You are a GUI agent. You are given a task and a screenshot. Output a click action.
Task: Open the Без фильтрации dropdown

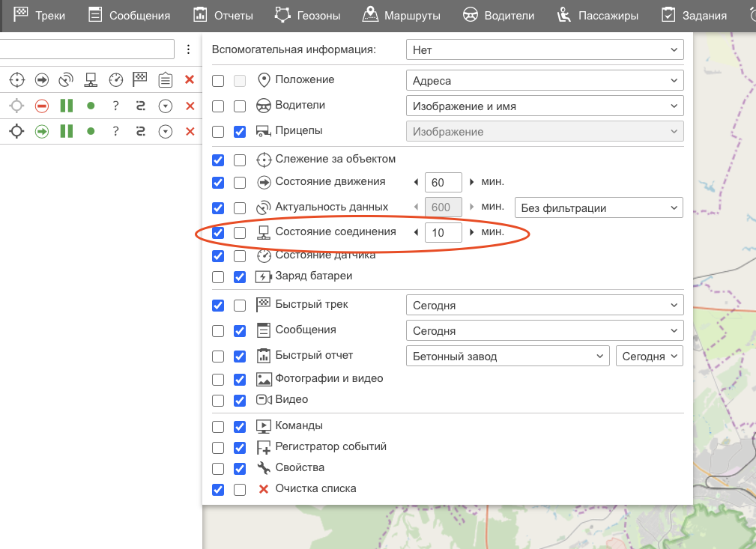(x=598, y=208)
